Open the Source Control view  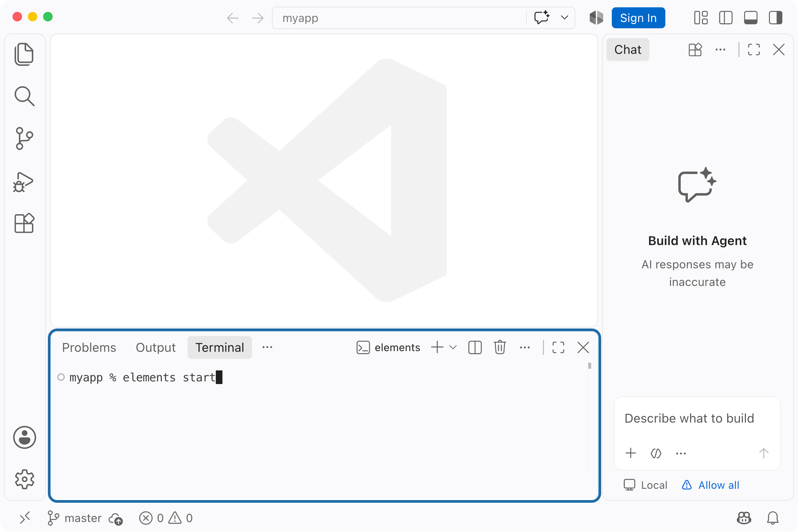(24, 138)
